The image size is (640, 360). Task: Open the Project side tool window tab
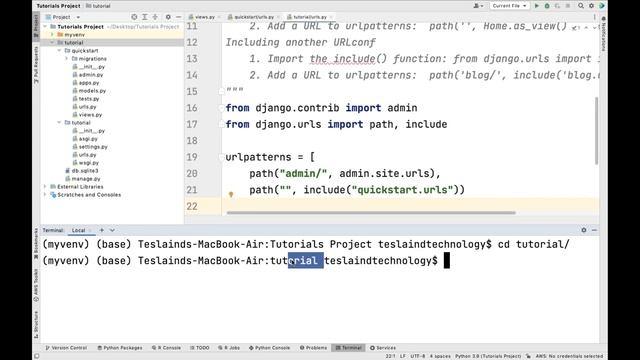(36, 25)
